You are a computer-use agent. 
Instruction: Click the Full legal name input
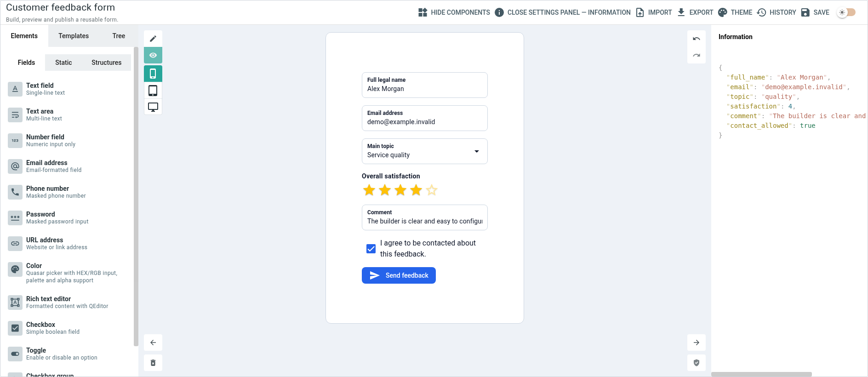click(x=424, y=85)
